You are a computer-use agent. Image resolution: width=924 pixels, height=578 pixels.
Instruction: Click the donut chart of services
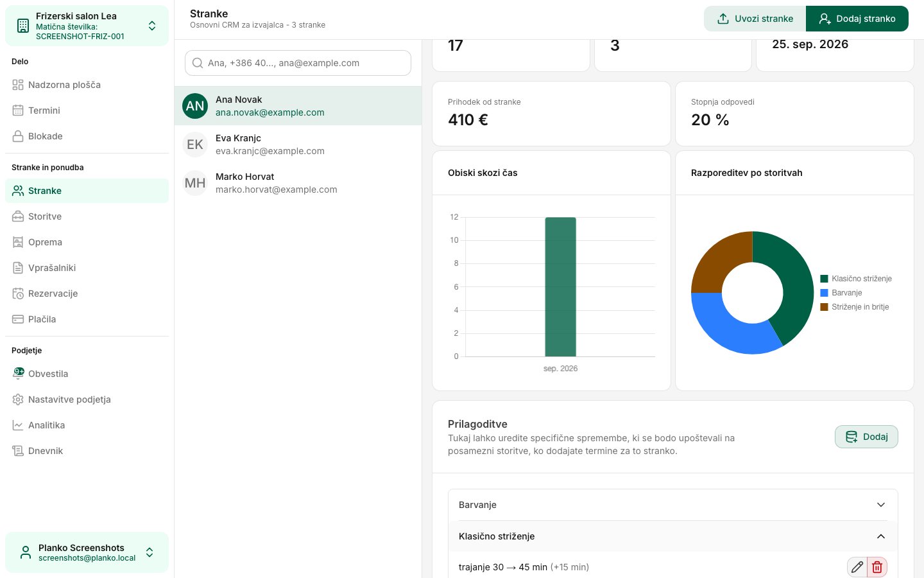tap(752, 293)
